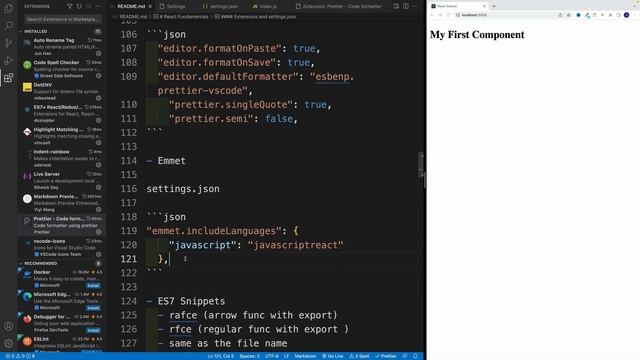This screenshot has height=360, width=640.
Task: Click Go Live in status bar
Action: tap(333, 356)
